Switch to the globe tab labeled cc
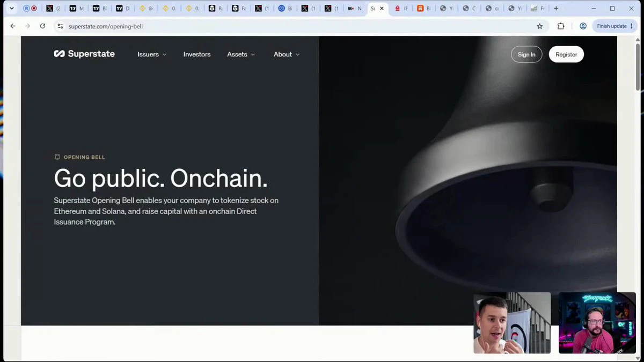644x362 pixels. (493, 9)
